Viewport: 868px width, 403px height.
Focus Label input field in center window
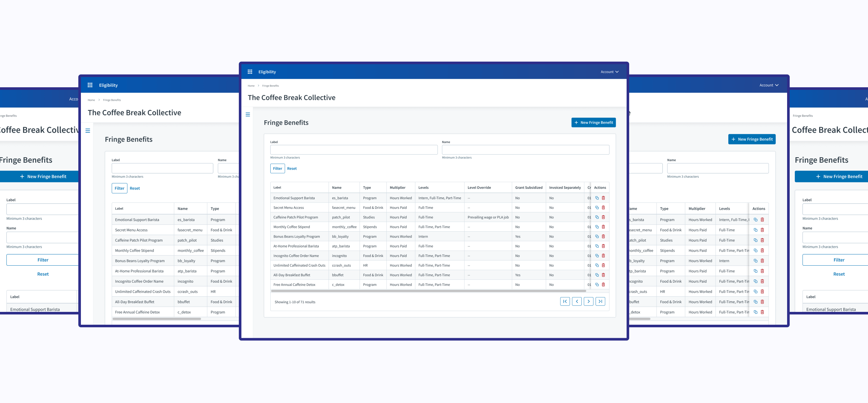353,150
